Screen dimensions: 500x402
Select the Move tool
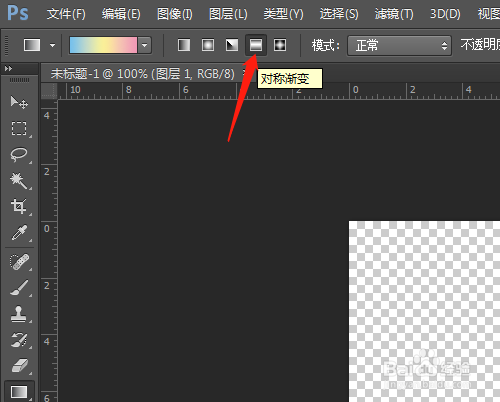coord(19,102)
